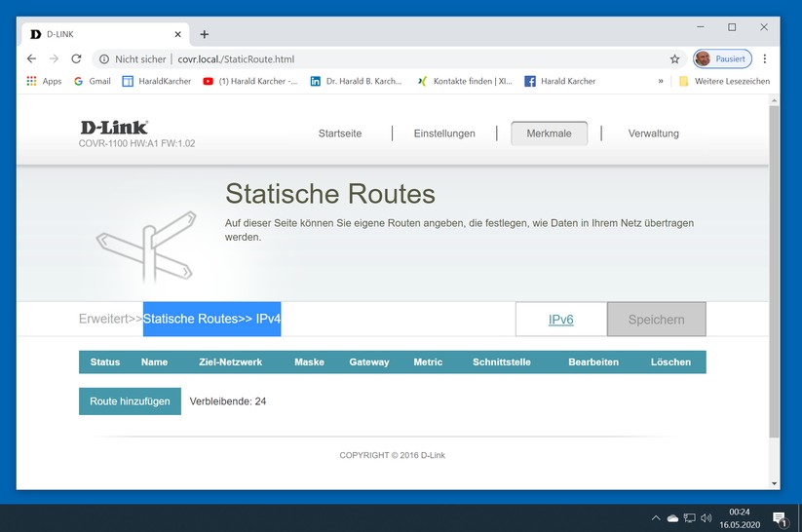Click the D-Link logo
802x532 pixels.
(x=114, y=128)
